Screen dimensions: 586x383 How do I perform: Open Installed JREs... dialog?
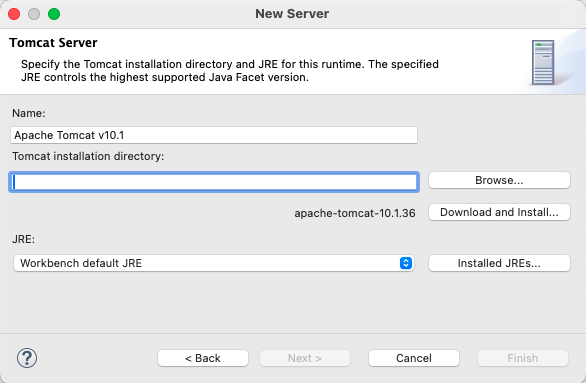point(499,263)
